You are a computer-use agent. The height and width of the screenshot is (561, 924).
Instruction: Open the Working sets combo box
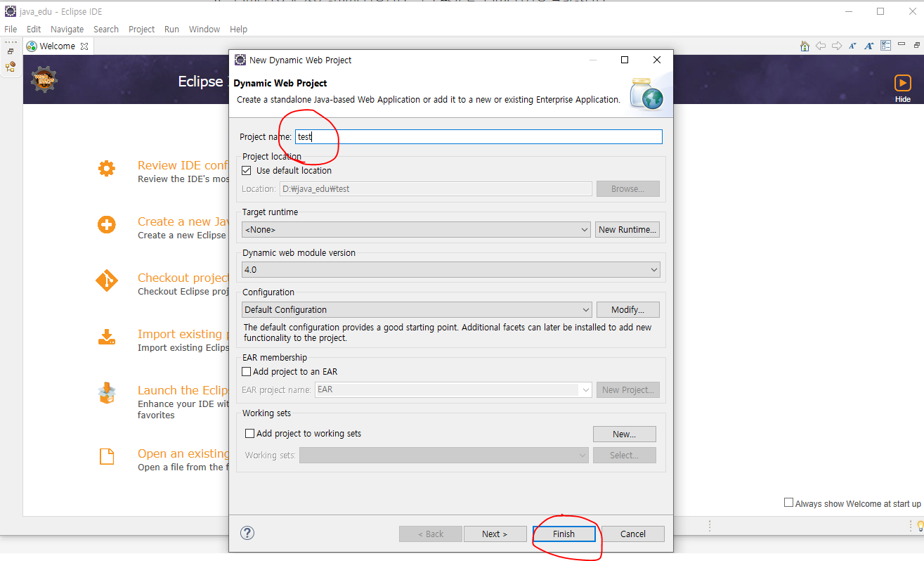[444, 455]
